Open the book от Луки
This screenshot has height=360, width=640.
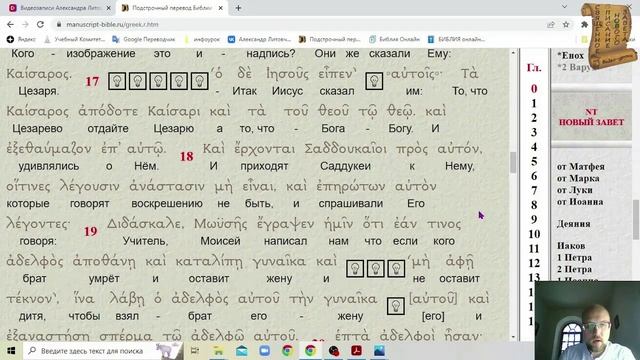point(575,190)
